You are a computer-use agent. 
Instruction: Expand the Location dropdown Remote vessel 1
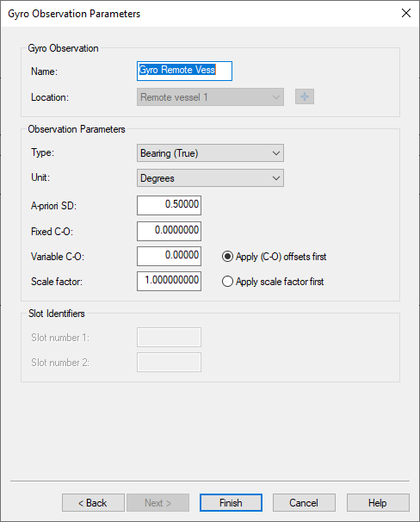pos(210,96)
